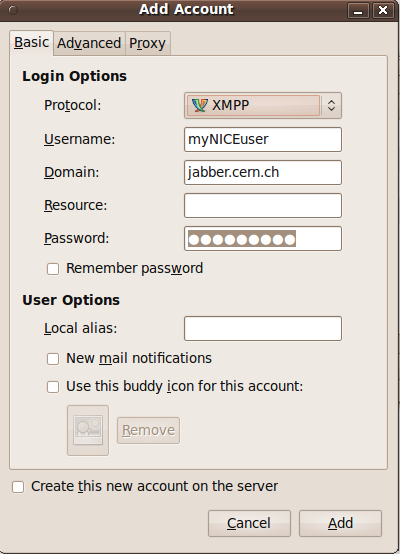This screenshot has height=554, width=400.
Task: Focus the empty Resource field
Action: click(x=263, y=205)
